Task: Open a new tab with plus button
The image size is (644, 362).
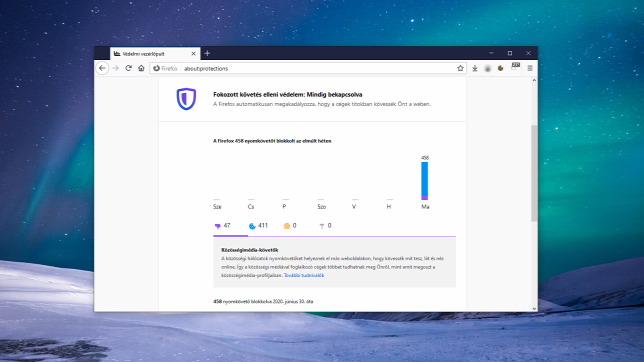Action: tap(207, 53)
